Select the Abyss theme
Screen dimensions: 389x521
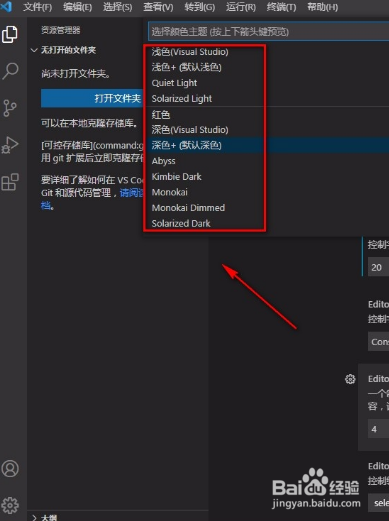(163, 161)
